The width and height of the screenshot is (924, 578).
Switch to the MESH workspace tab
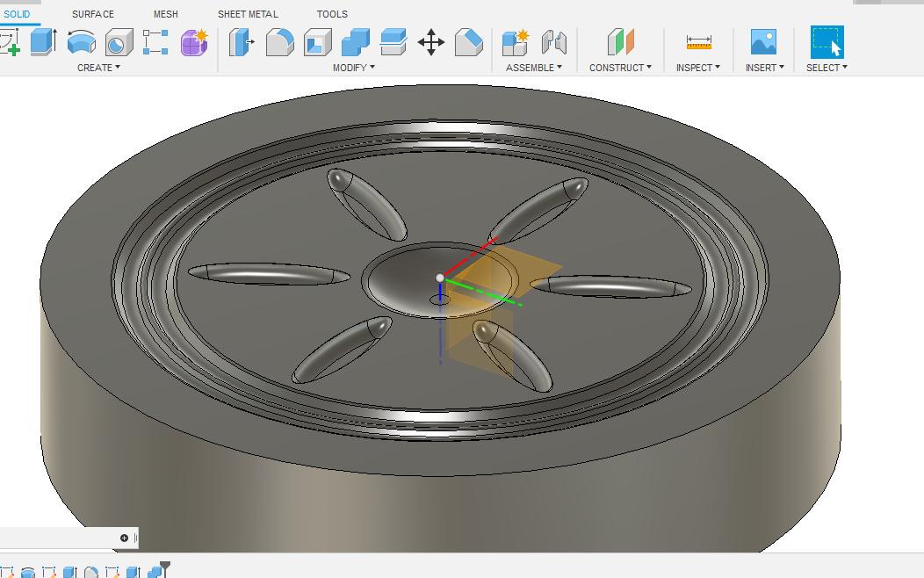tap(165, 14)
